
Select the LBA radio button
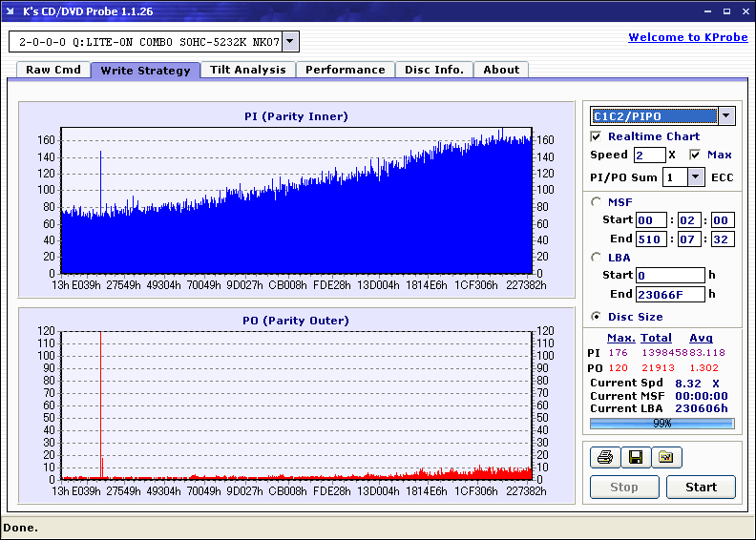(x=597, y=257)
